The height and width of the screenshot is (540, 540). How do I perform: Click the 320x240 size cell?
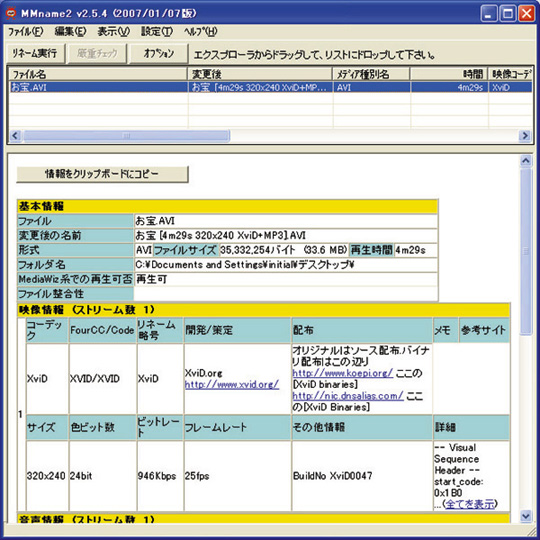coord(46,476)
